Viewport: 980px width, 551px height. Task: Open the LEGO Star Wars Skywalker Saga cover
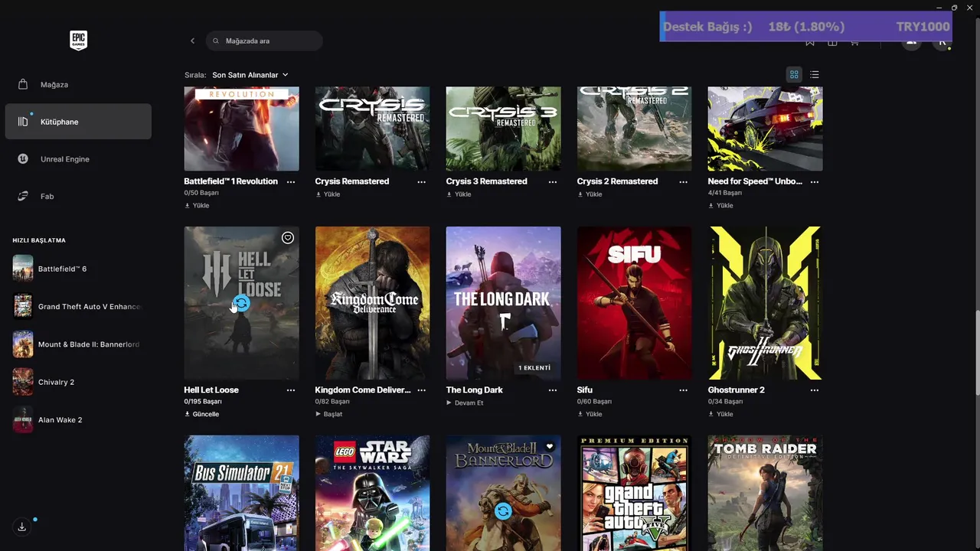(x=372, y=493)
